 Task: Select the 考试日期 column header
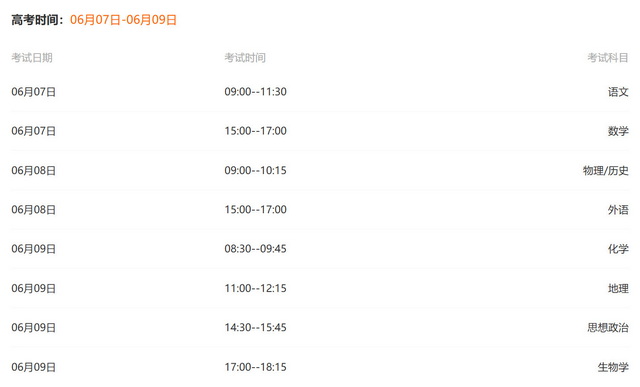[x=32, y=58]
